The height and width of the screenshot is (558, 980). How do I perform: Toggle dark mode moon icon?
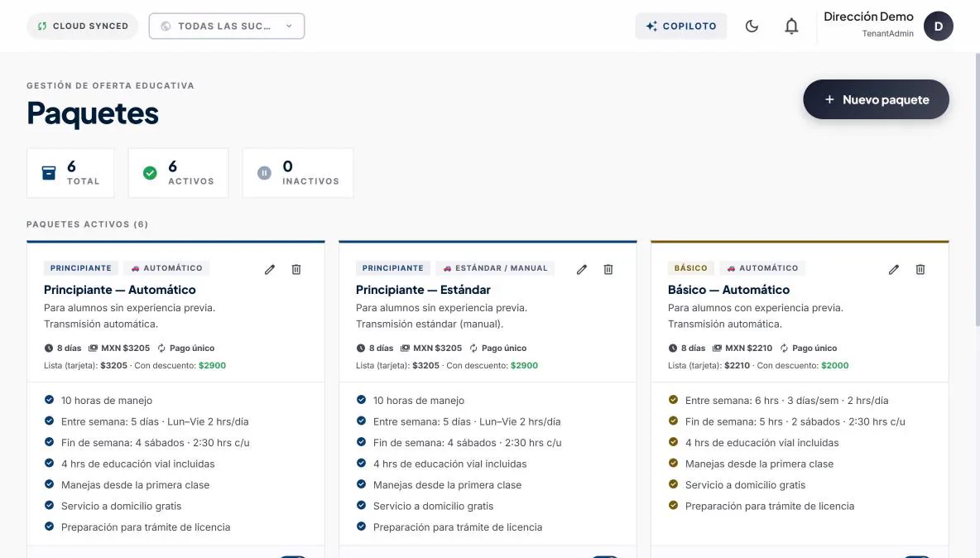[752, 26]
